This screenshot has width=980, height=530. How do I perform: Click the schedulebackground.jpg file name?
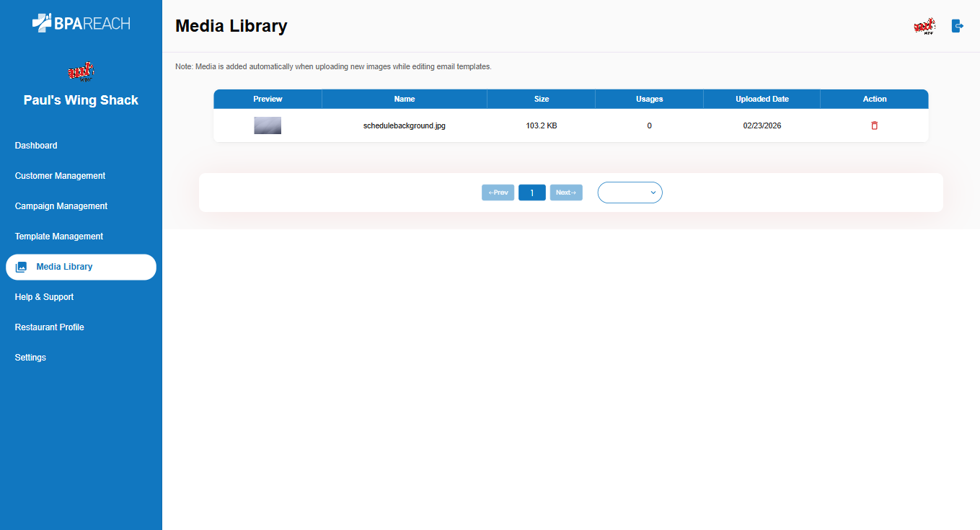point(405,125)
